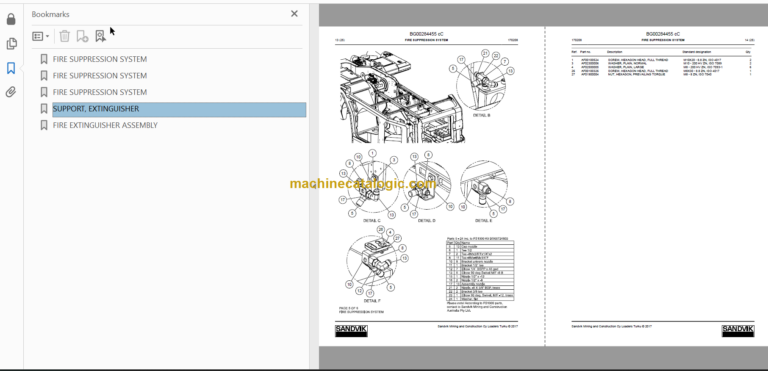Click the Description column header in parts list
The image size is (768, 371).
point(614,51)
